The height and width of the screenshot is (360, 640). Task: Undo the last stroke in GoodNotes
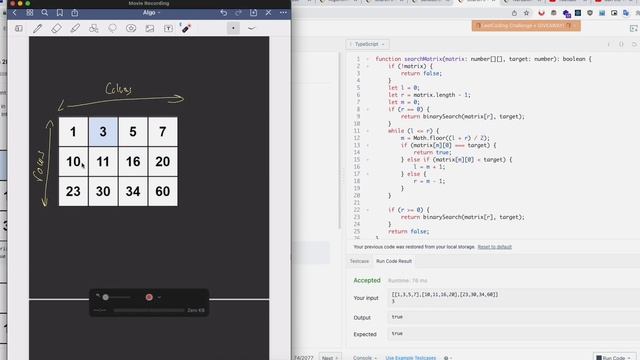coord(223,13)
